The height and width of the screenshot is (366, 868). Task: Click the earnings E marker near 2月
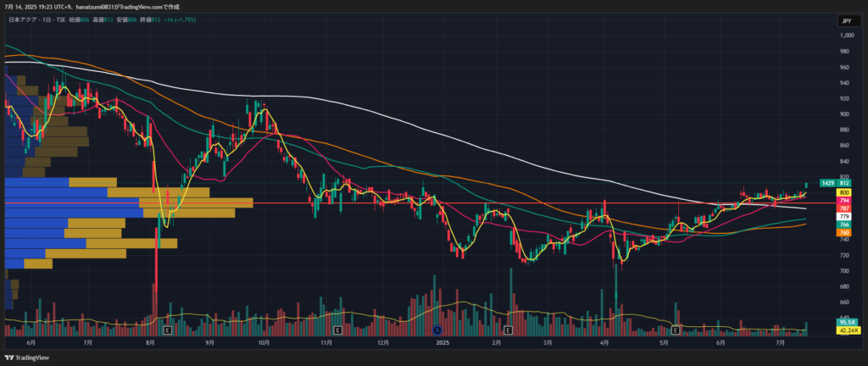click(x=509, y=330)
